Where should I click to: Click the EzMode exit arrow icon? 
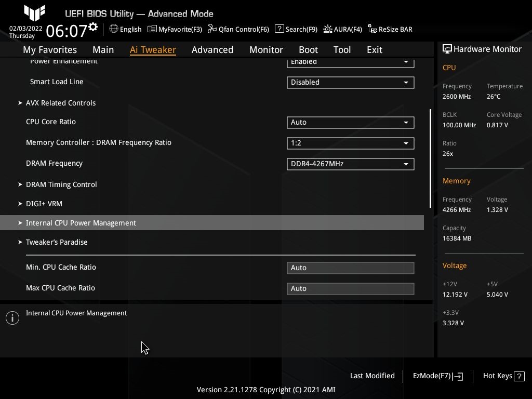click(458, 376)
